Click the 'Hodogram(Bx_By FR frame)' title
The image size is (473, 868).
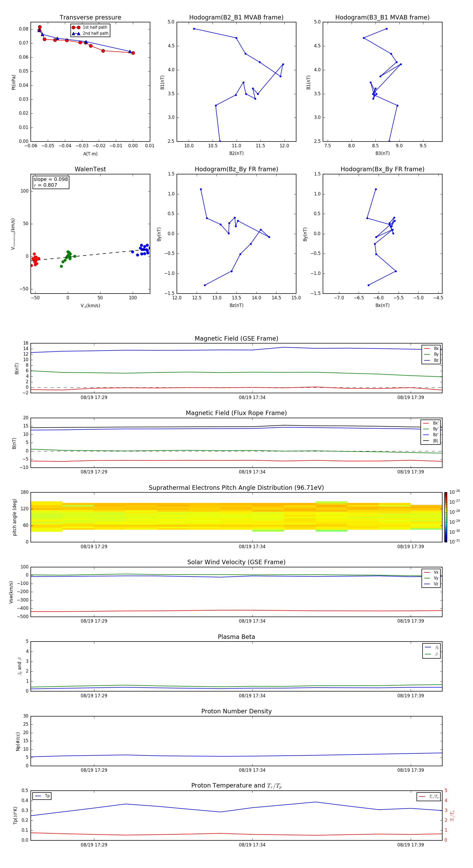382,169
